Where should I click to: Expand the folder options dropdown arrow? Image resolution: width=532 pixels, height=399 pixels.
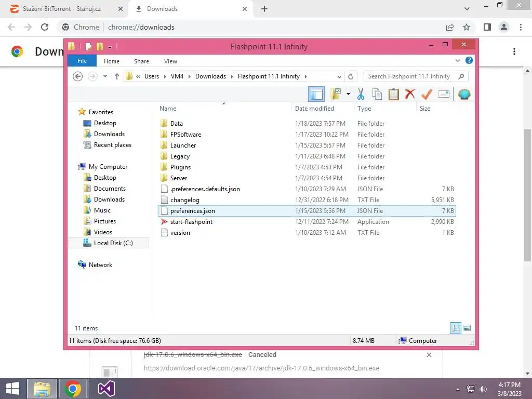click(x=348, y=94)
